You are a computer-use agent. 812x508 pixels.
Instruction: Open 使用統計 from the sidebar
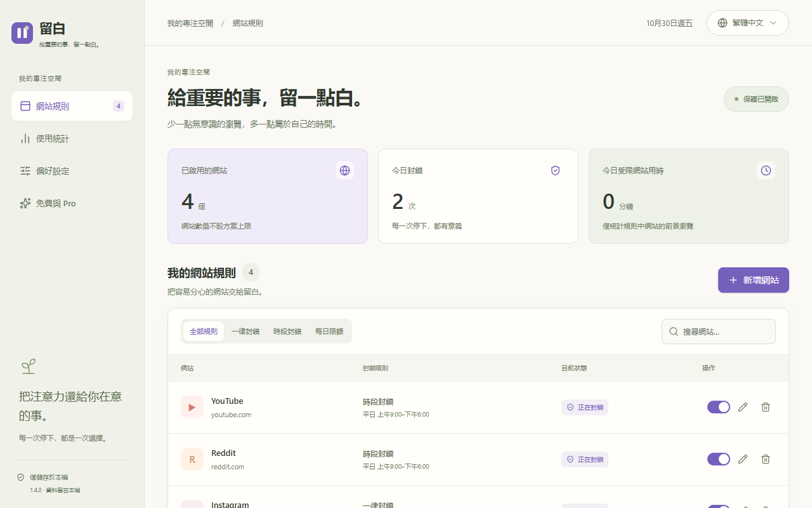pyautogui.click(x=72, y=138)
